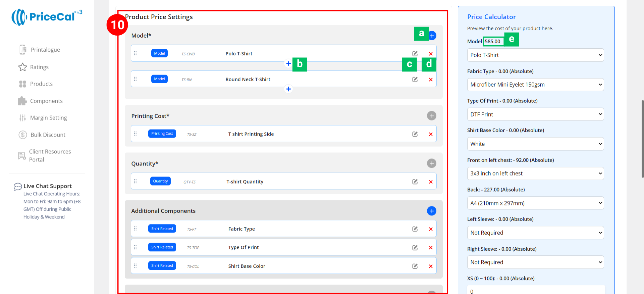Screen dimensions: 644x294
Task: Remove the Fabric Type component
Action: 431,229
